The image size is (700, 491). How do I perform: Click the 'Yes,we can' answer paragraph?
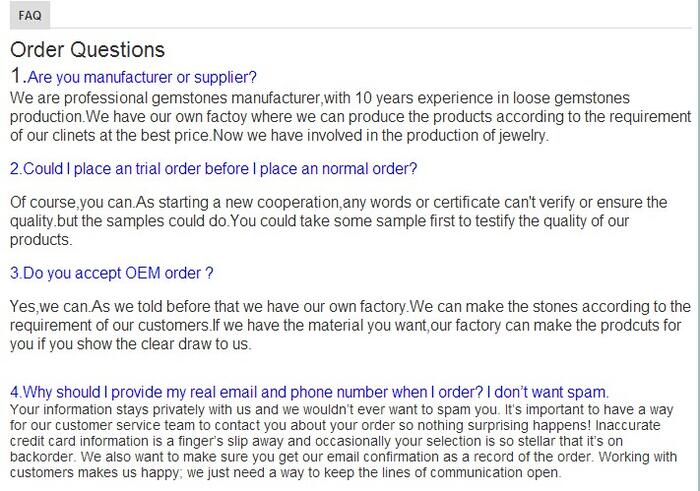point(350,325)
